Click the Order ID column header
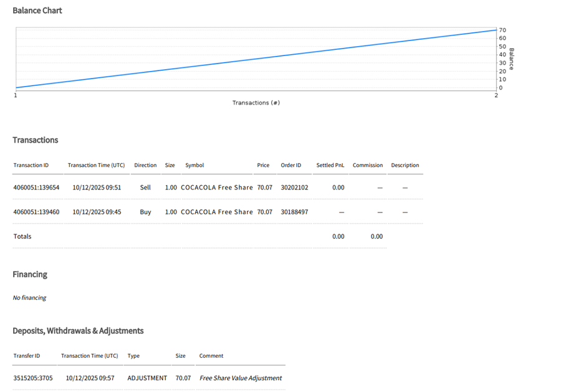Viewport: 586px width, 392px height. click(x=291, y=165)
